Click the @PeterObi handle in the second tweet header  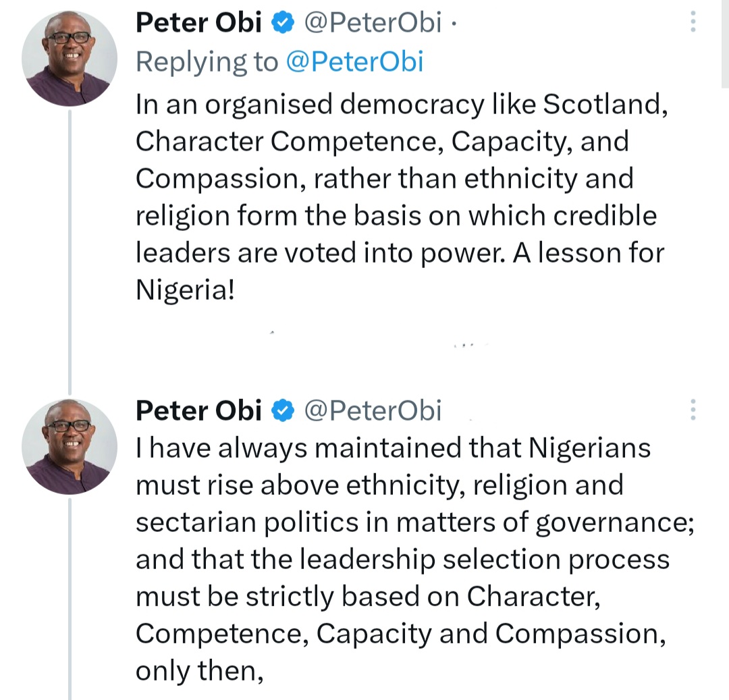373,411
